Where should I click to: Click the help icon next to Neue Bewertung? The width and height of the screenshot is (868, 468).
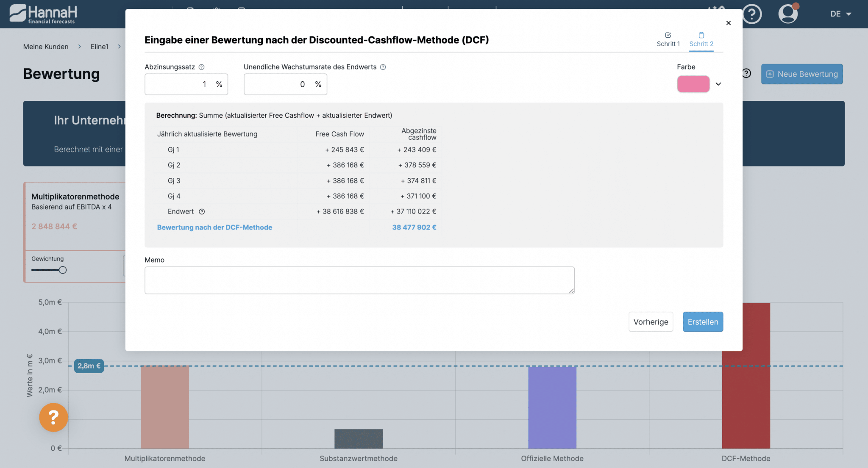click(747, 74)
